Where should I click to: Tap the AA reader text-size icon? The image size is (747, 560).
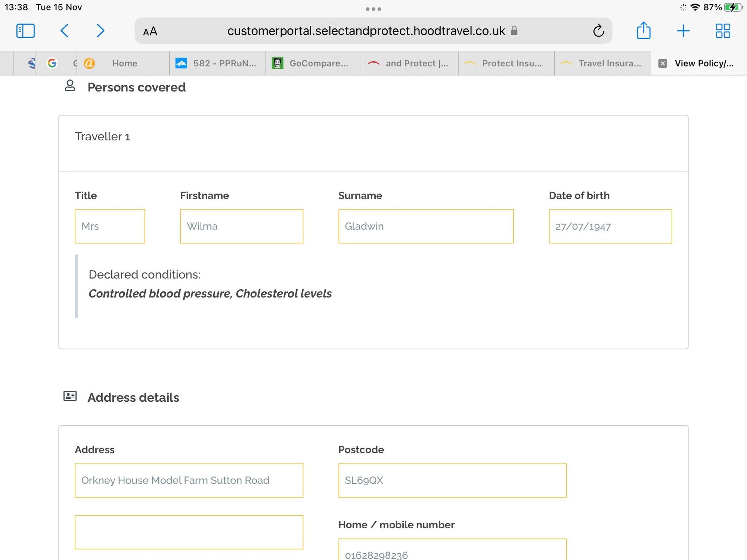click(150, 31)
